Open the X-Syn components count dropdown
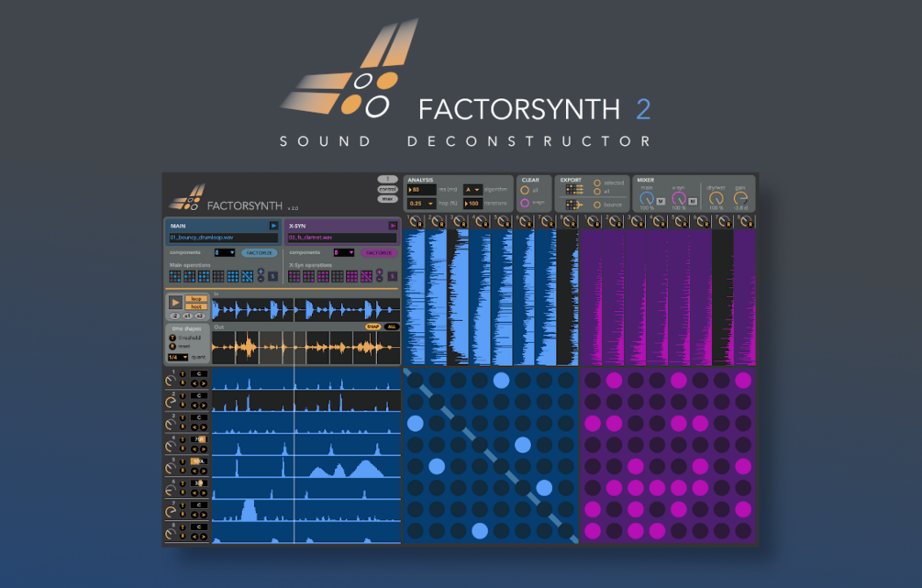 pos(344,253)
